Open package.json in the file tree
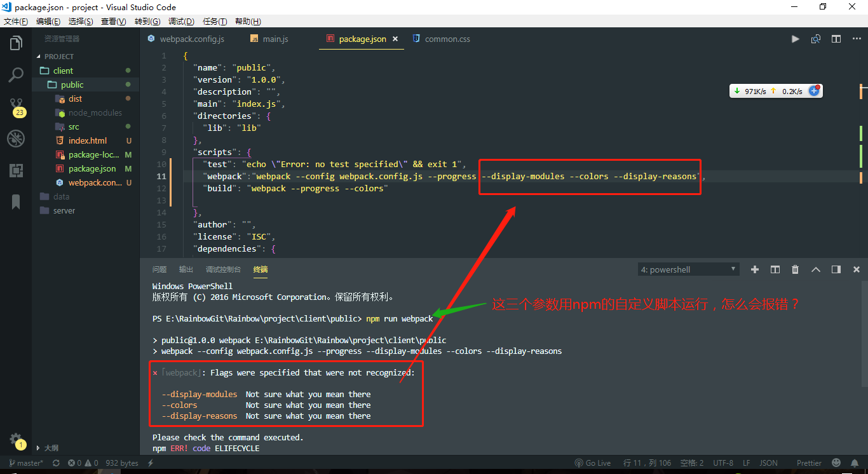The height and width of the screenshot is (474, 868). 86,168
